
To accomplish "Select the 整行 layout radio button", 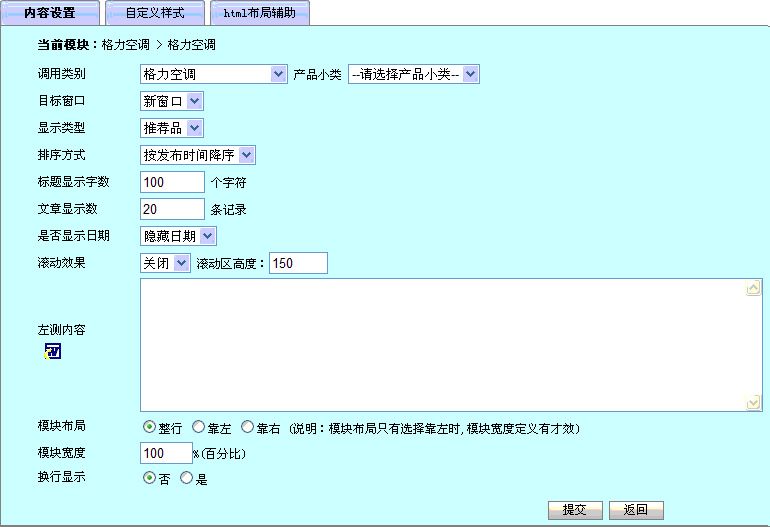I will (150, 427).
